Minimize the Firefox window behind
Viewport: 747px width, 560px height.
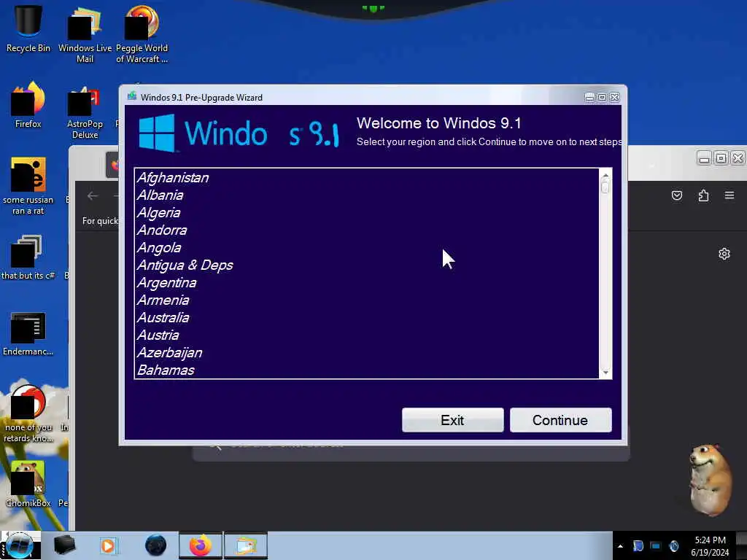click(704, 157)
